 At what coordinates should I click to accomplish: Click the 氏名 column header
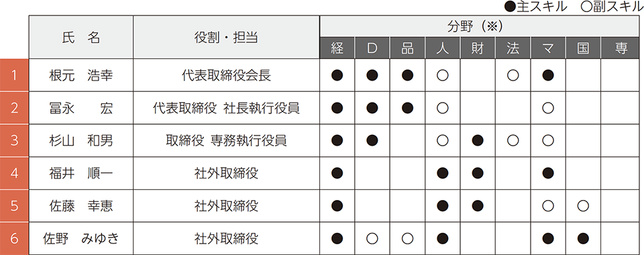tap(81, 38)
